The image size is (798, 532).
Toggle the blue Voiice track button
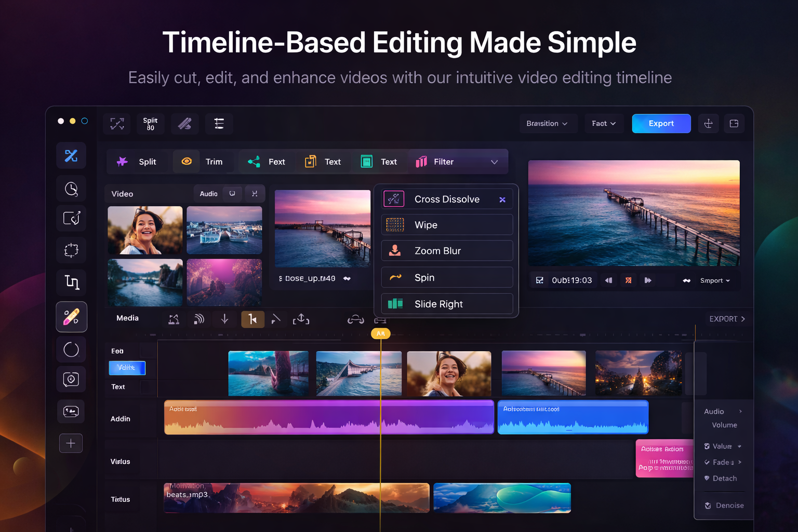click(x=127, y=368)
